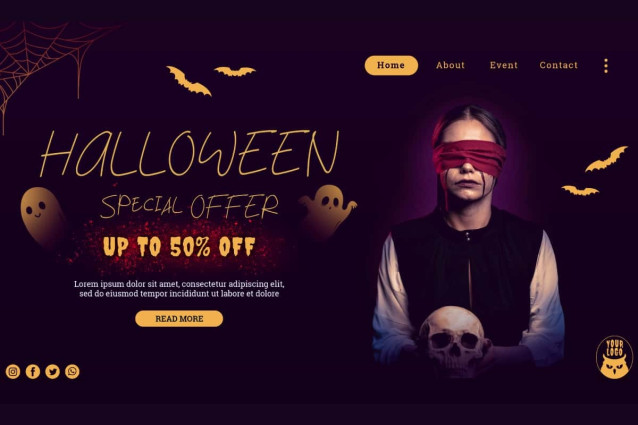The image size is (638, 425).
Task: Click the WhatsApp social icon
Action: point(72,371)
